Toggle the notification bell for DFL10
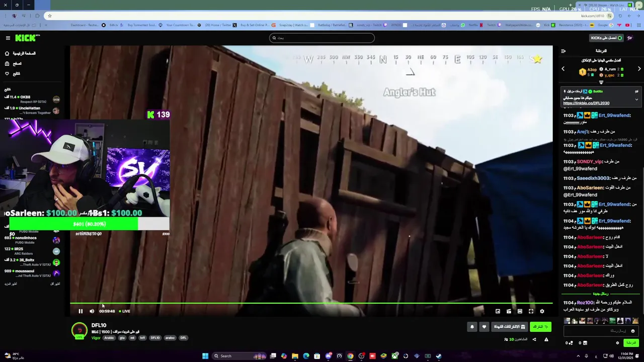Viewport: 644px width, 362px height. pos(472,327)
